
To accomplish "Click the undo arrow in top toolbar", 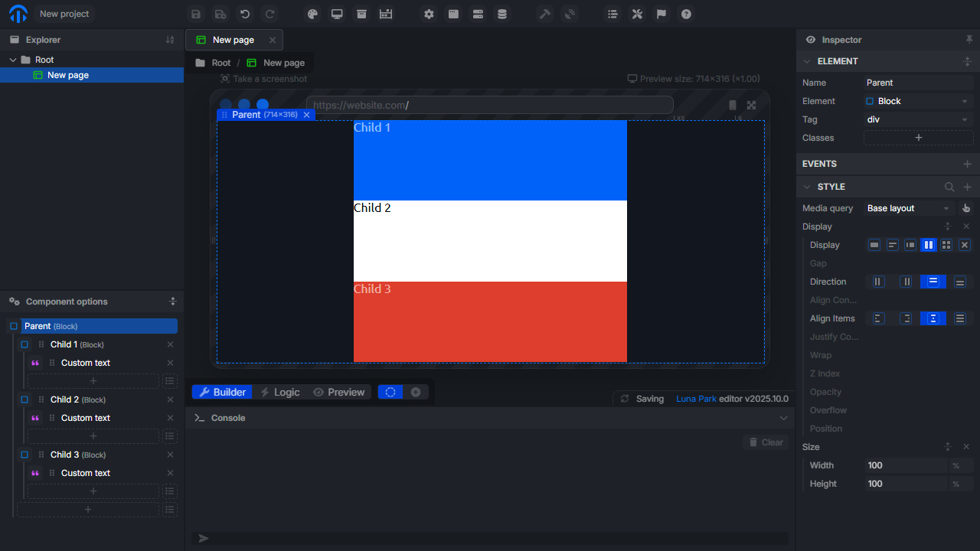I will tap(245, 14).
